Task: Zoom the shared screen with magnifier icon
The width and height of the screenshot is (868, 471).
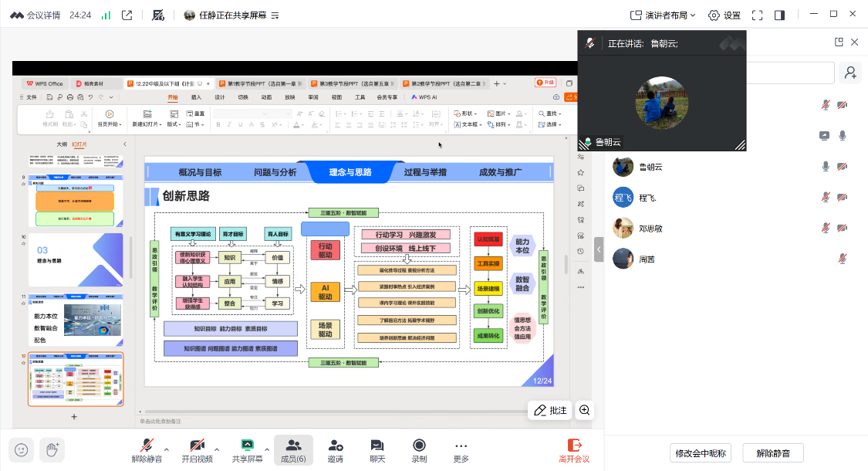Action: pyautogui.click(x=585, y=411)
